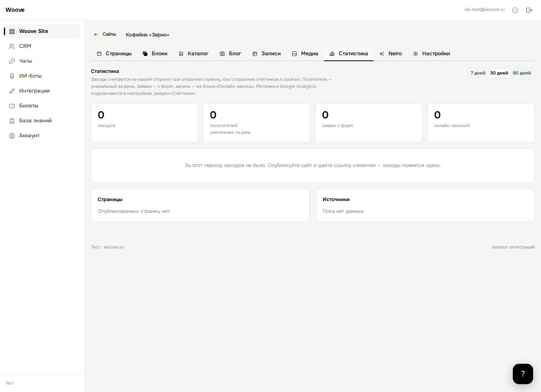
Task: Click the онлайн-записей stat card
Action: [481, 123]
